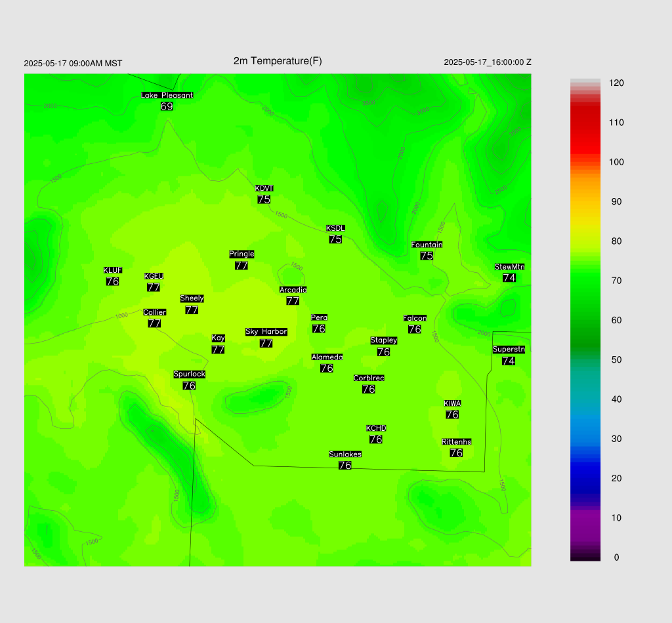Click the 2m Temperature(F) title
This screenshot has height=623, width=672.
click(278, 61)
